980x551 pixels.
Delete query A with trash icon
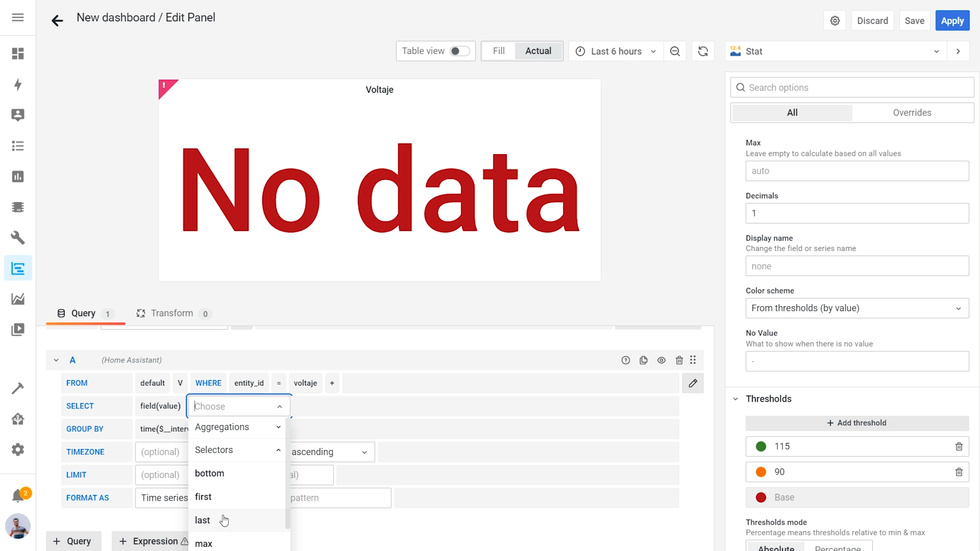(679, 360)
